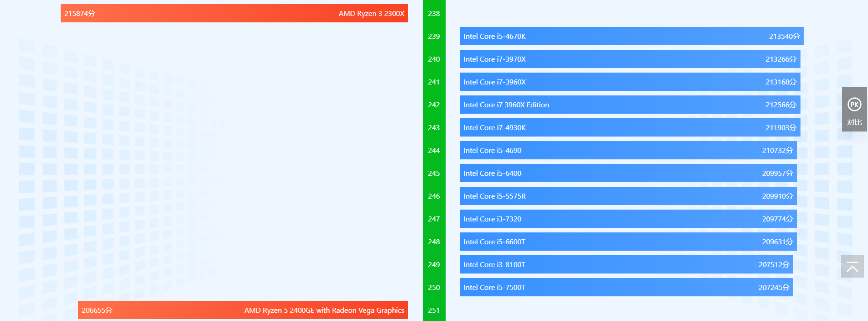Click the 209774分 score value

(x=778, y=219)
